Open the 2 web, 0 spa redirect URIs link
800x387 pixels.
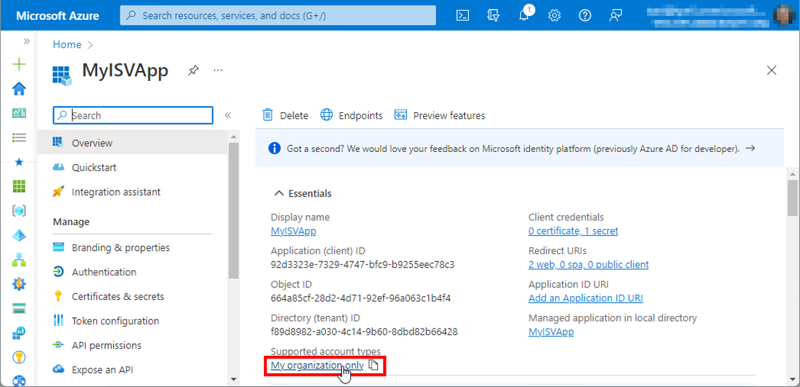(588, 265)
